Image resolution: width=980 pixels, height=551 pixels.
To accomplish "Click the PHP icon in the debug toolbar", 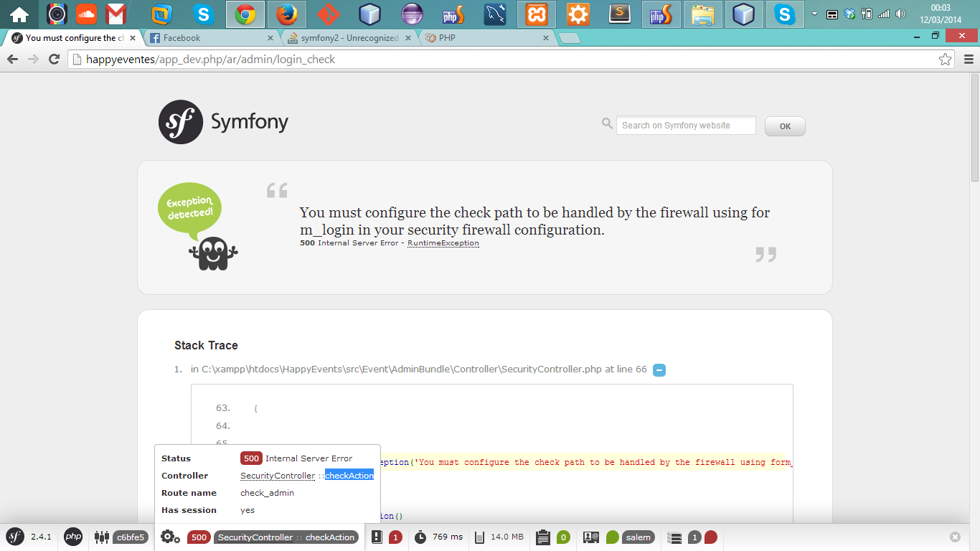I will click(x=72, y=537).
